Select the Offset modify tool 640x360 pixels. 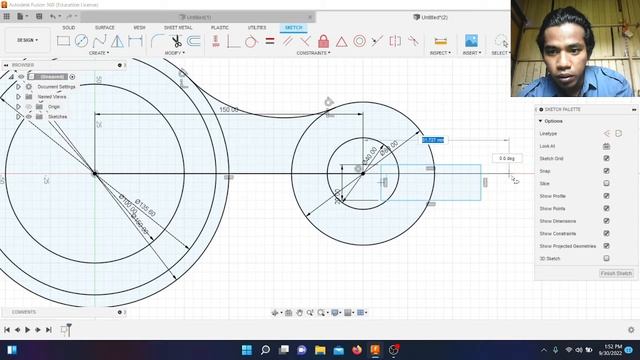coord(194,41)
